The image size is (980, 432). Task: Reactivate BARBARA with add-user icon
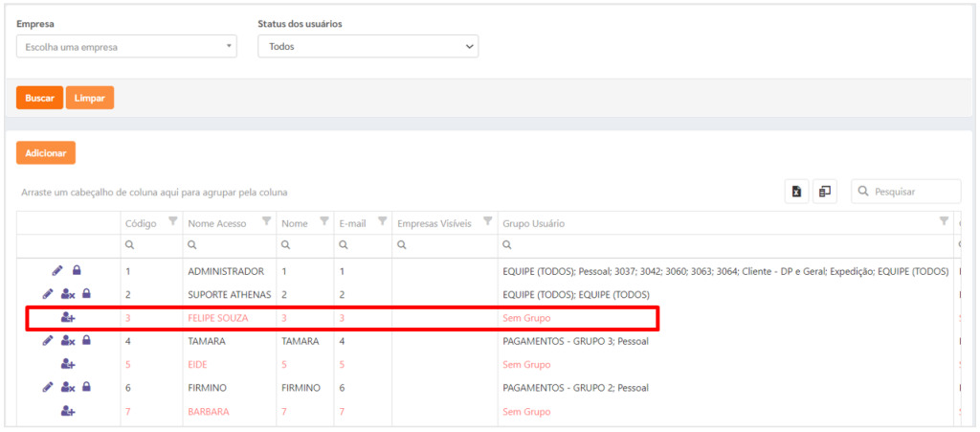pos(68,411)
